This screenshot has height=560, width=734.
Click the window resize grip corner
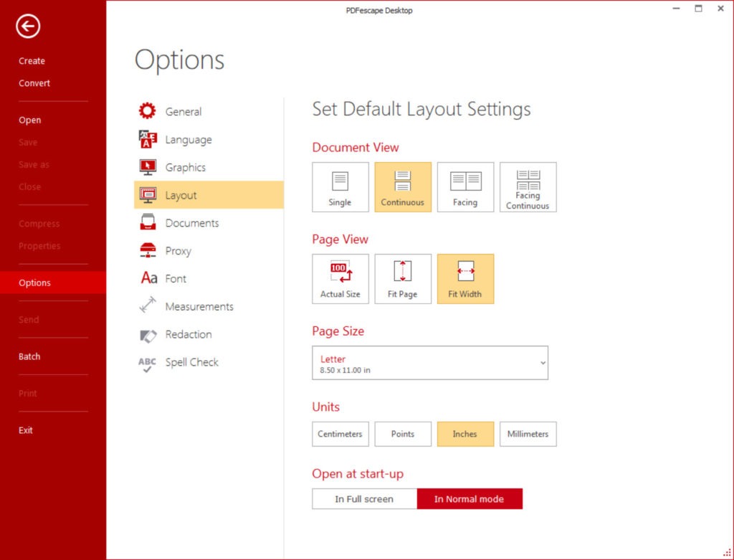pos(727,553)
